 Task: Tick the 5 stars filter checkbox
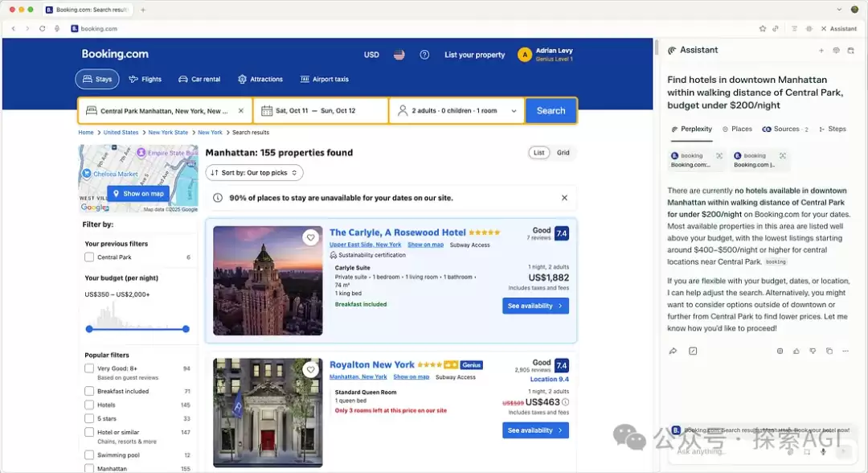coord(89,418)
